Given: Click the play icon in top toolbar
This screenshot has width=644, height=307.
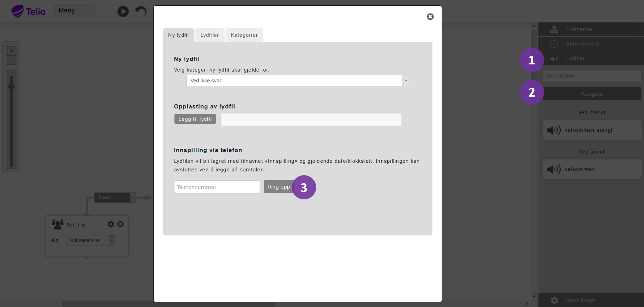Looking at the screenshot, I should point(123,11).
